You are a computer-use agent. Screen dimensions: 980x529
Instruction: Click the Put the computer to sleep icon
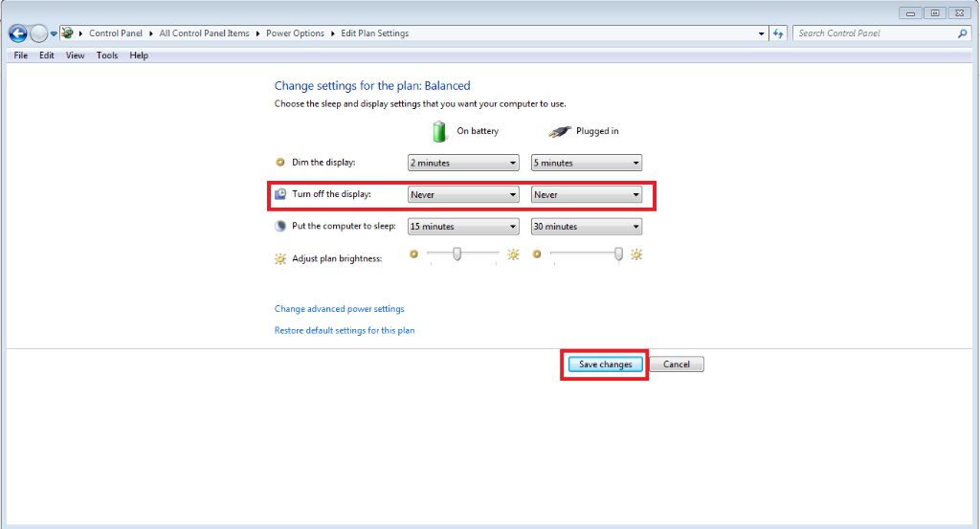[280, 226]
